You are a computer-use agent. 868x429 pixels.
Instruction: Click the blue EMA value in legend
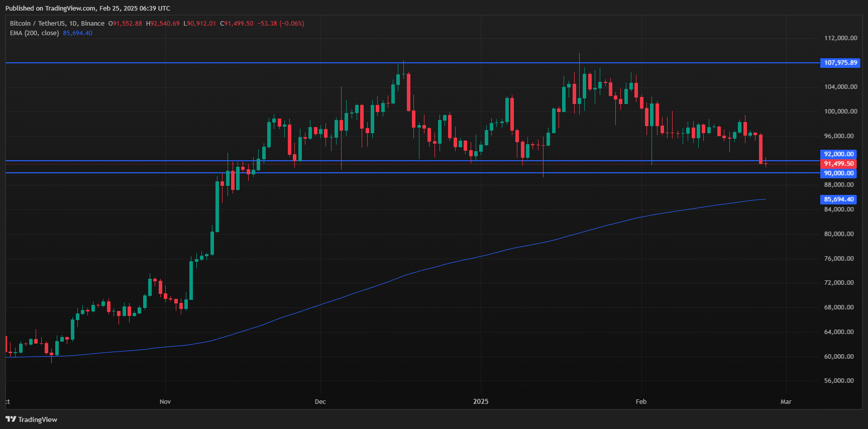77,33
